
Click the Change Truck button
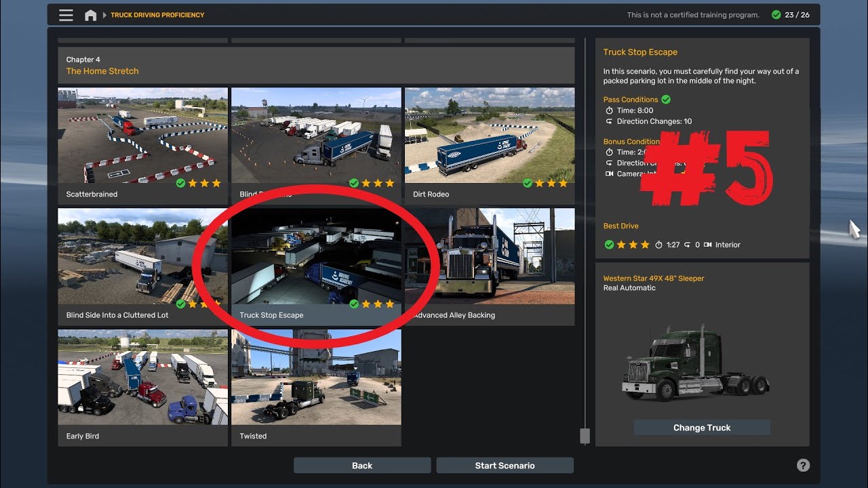click(x=702, y=428)
